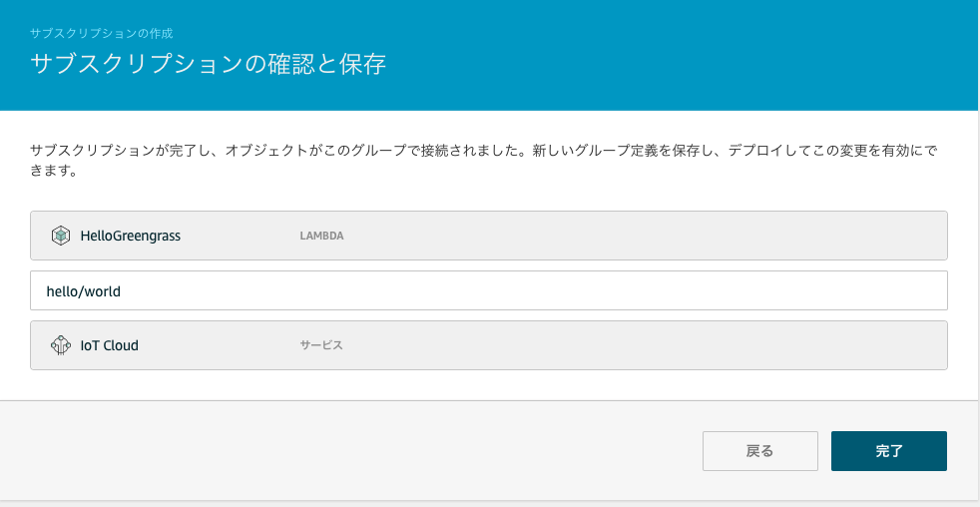
Task: Click the subscription completed description paragraph
Action: point(484,161)
